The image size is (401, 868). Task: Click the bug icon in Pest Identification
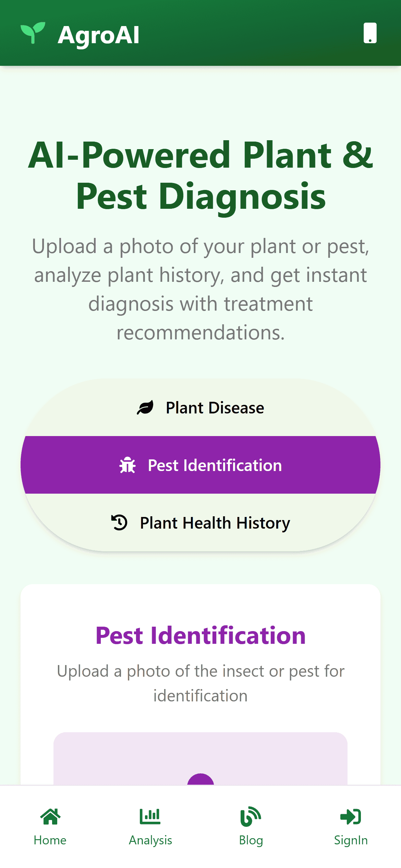point(127,465)
